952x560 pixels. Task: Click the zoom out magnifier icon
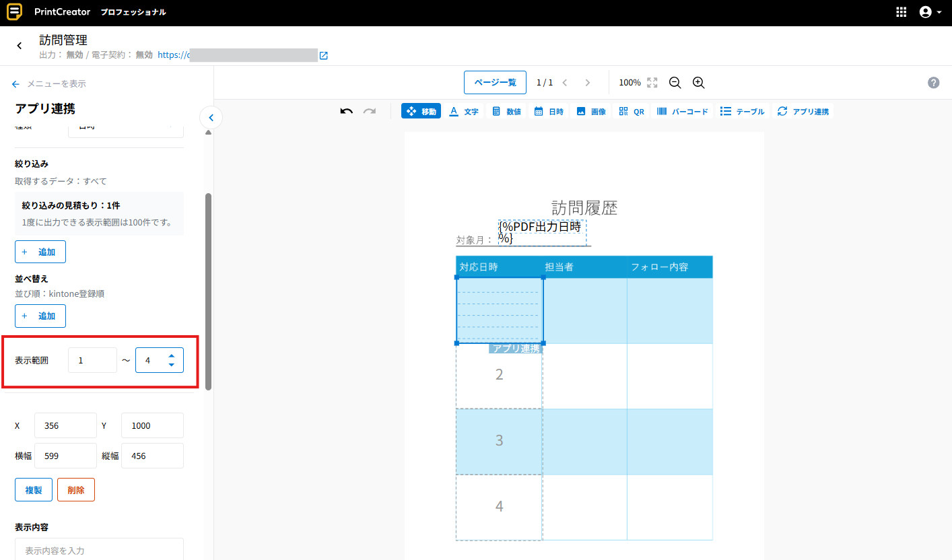click(675, 82)
